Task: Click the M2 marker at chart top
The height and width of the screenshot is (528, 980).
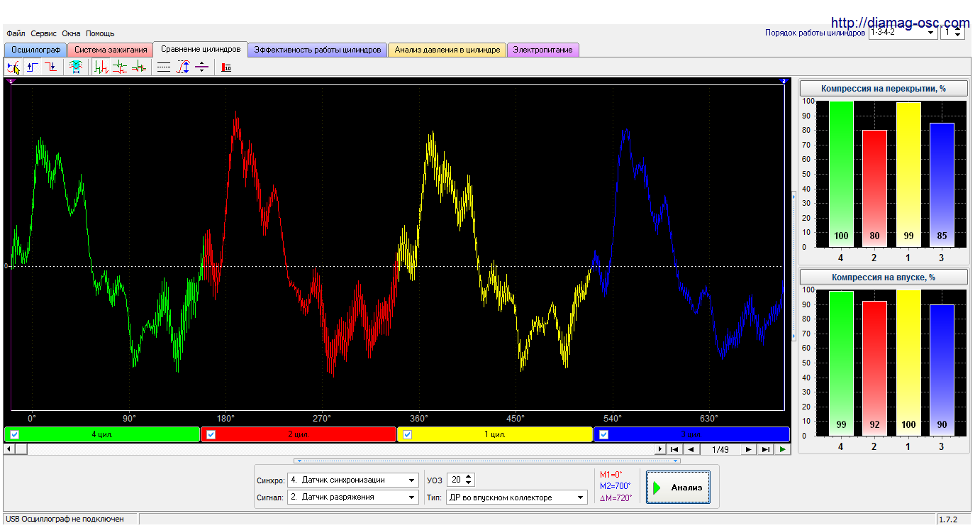Action: [x=784, y=82]
